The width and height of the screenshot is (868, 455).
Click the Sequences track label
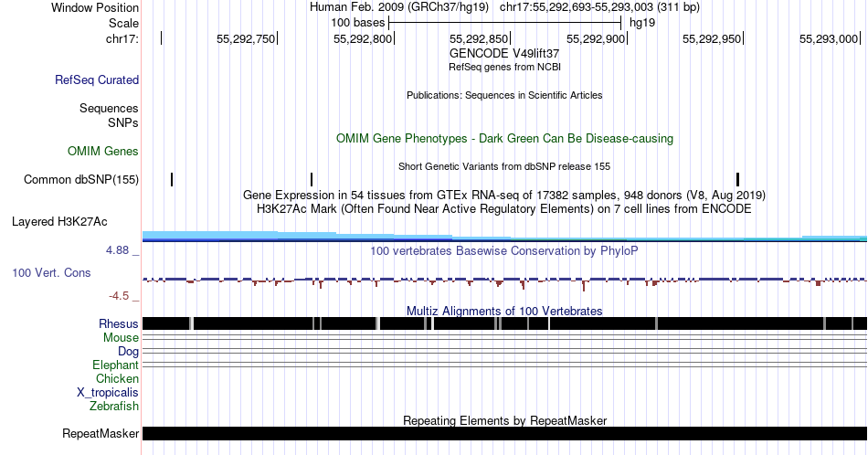click(x=109, y=108)
